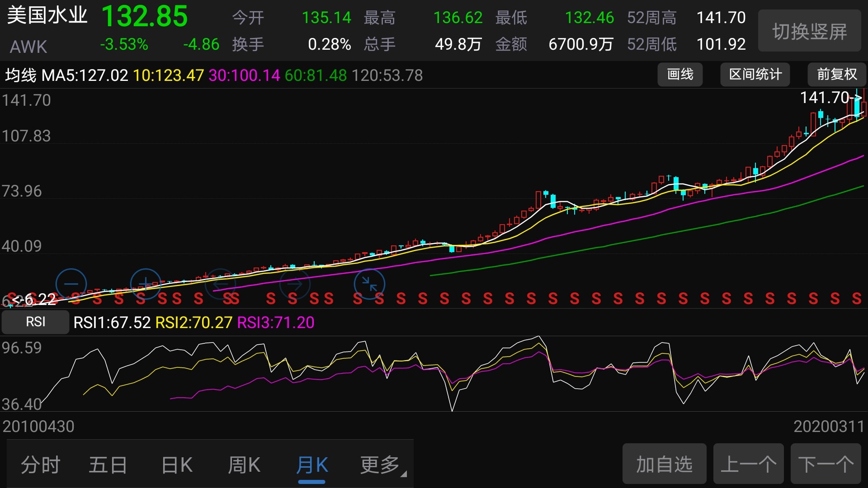
Task: Tap the scroll-left arrow circle icon
Action: coord(220,284)
